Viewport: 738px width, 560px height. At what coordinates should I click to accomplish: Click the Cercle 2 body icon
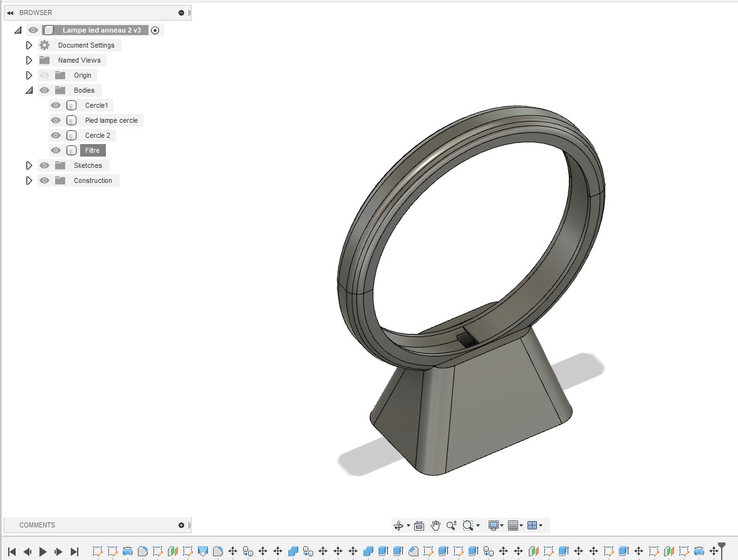coord(71,135)
